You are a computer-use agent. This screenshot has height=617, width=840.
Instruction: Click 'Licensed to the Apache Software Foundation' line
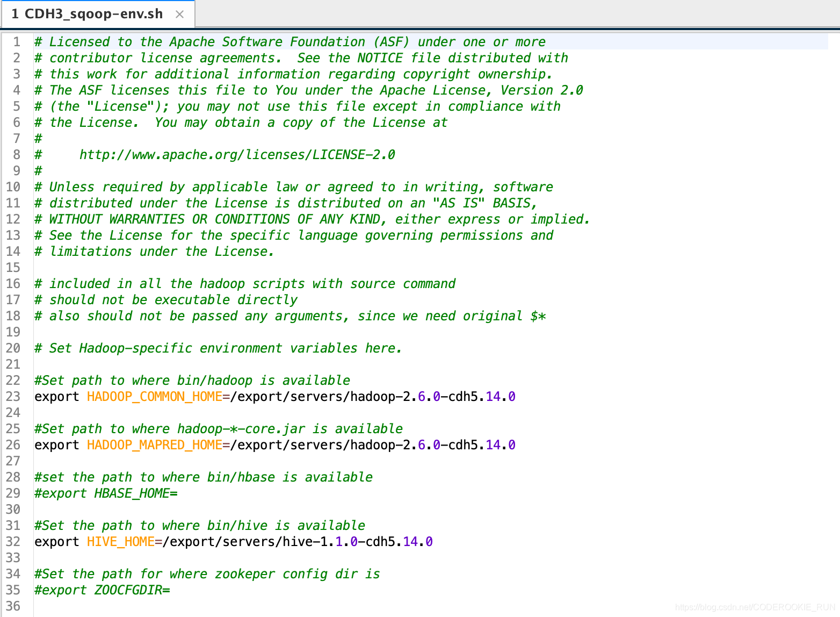pos(290,42)
